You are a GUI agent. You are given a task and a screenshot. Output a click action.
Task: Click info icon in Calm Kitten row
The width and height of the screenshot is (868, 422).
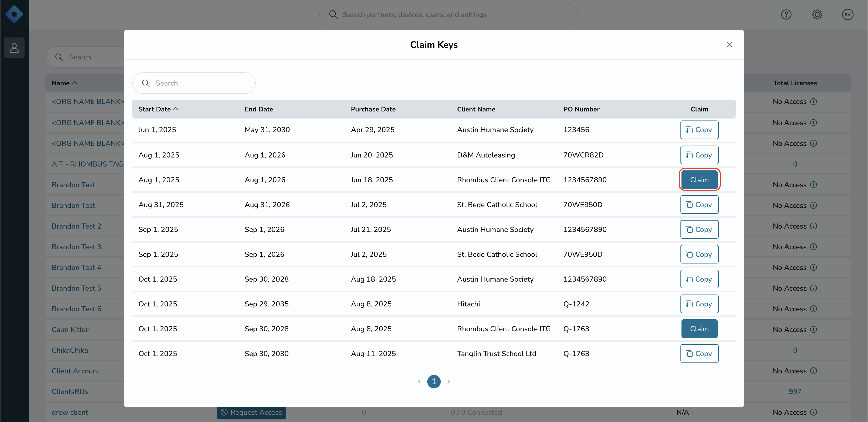(x=813, y=330)
